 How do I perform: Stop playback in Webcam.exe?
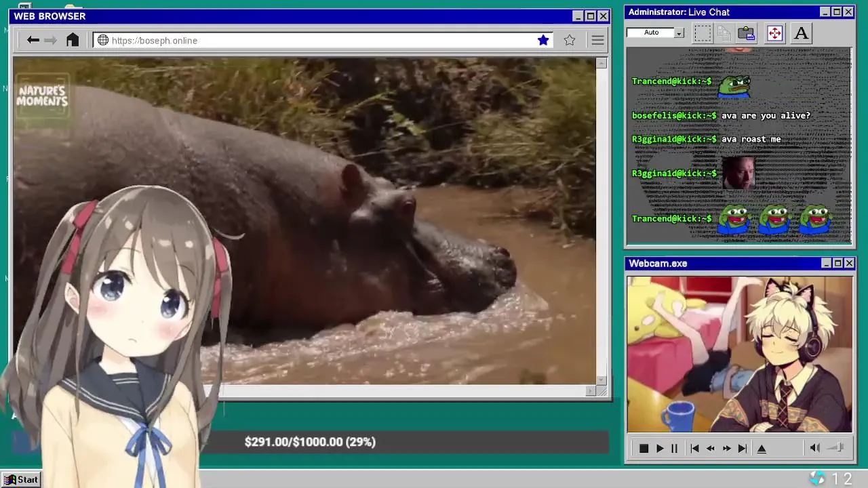[x=644, y=449]
